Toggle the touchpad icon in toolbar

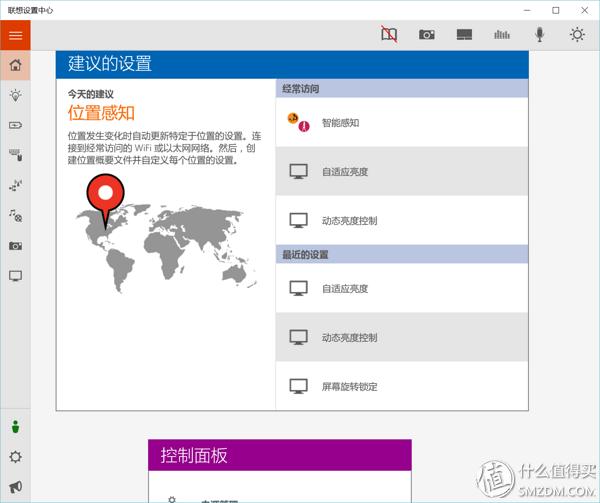(464, 35)
